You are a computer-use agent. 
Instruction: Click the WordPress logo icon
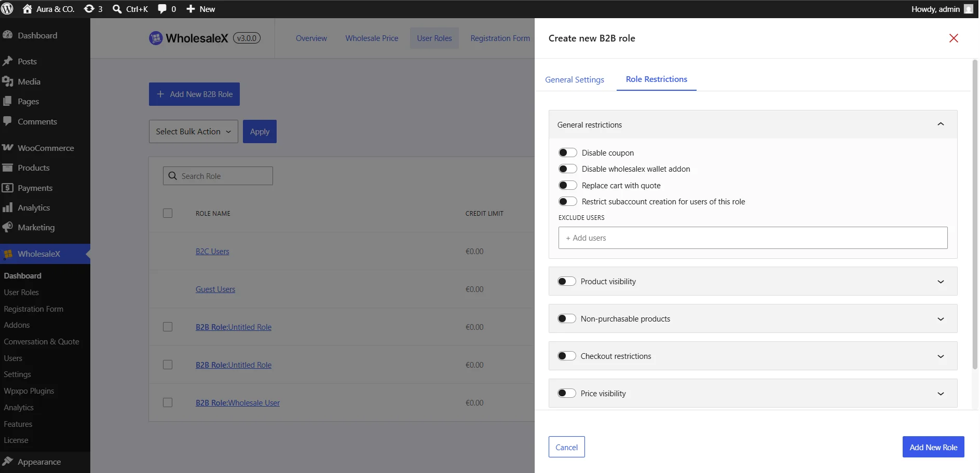[x=7, y=9]
